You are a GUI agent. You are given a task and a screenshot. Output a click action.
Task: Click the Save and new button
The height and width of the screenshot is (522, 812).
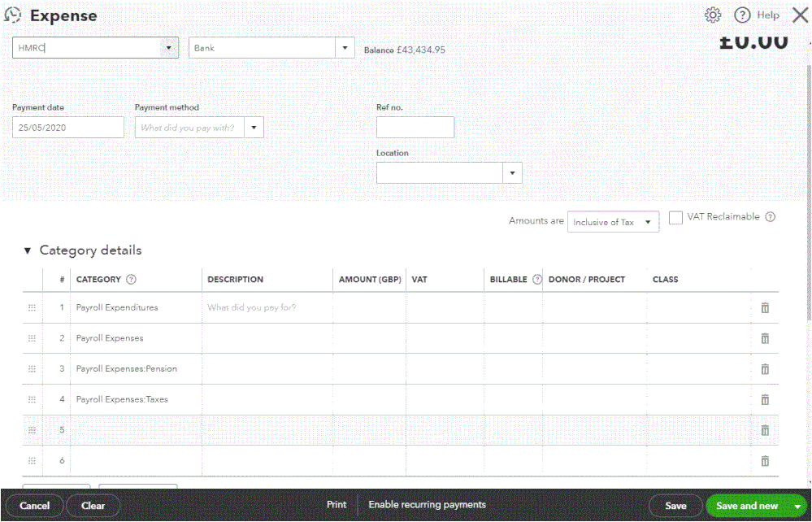click(747, 506)
